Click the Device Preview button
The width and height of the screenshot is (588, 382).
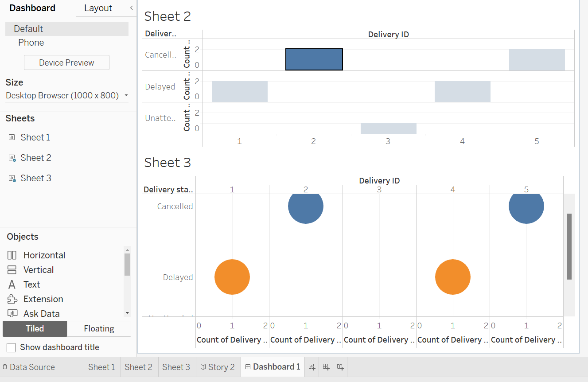coord(66,62)
